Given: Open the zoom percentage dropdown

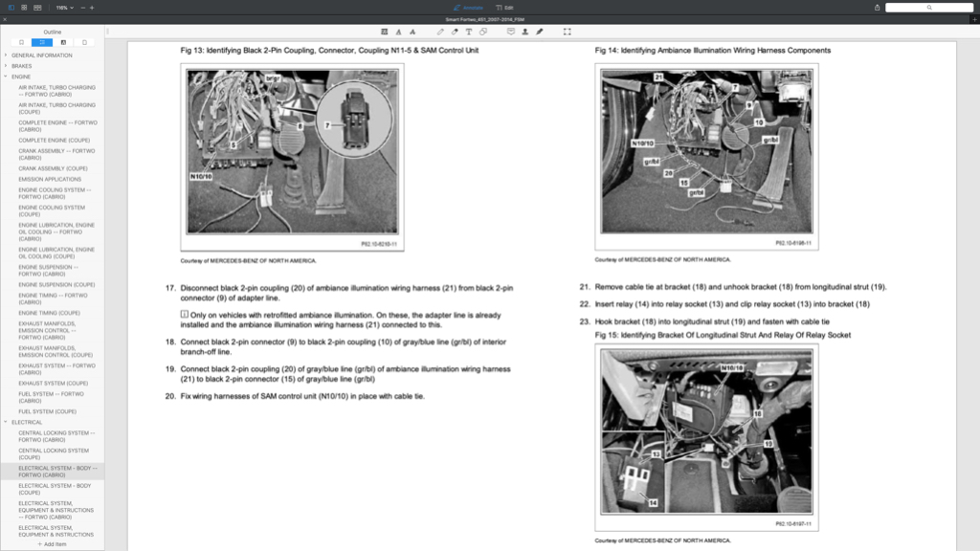Looking at the screenshot, I should (64, 8).
